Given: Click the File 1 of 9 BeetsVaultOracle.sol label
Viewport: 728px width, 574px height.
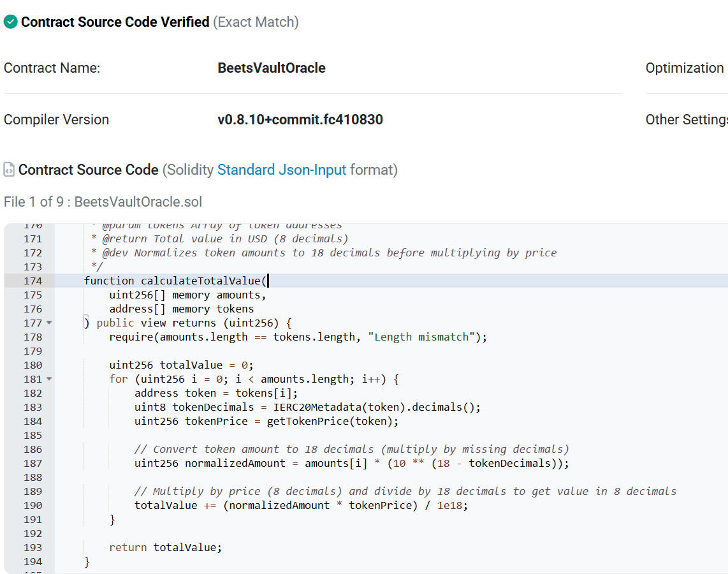Looking at the screenshot, I should [x=103, y=202].
